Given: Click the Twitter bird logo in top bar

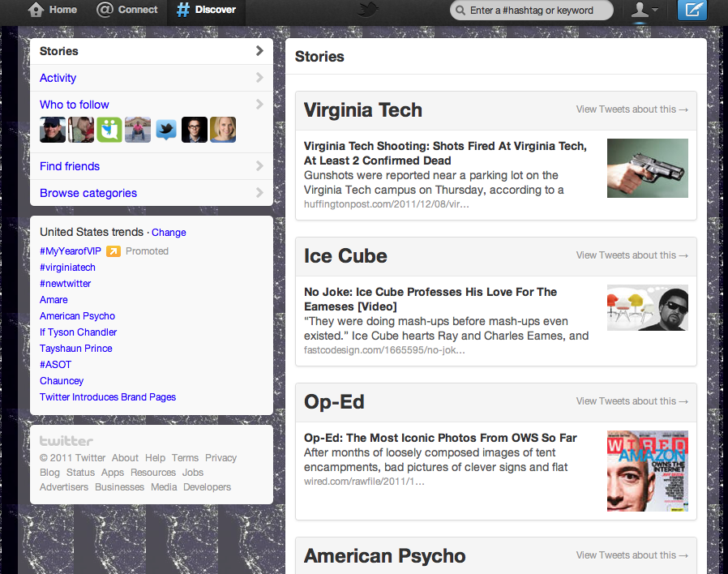Looking at the screenshot, I should [x=368, y=9].
